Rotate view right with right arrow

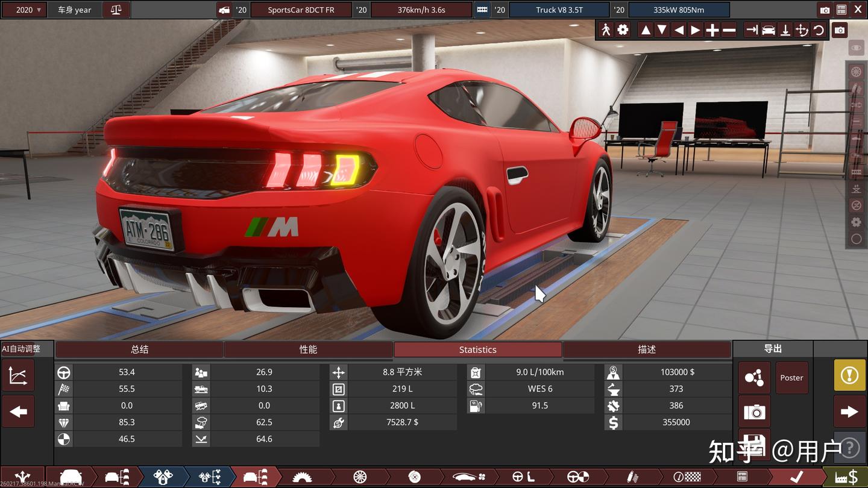(696, 30)
